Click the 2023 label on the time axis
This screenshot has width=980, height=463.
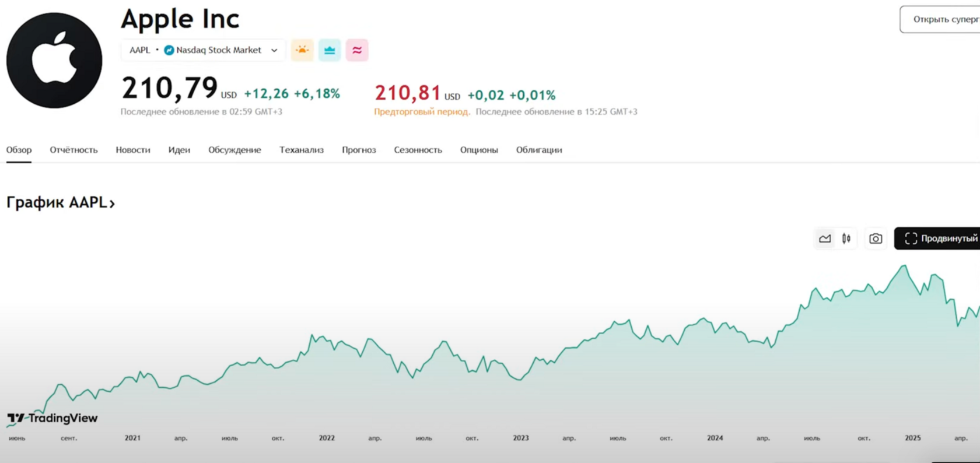tap(521, 438)
